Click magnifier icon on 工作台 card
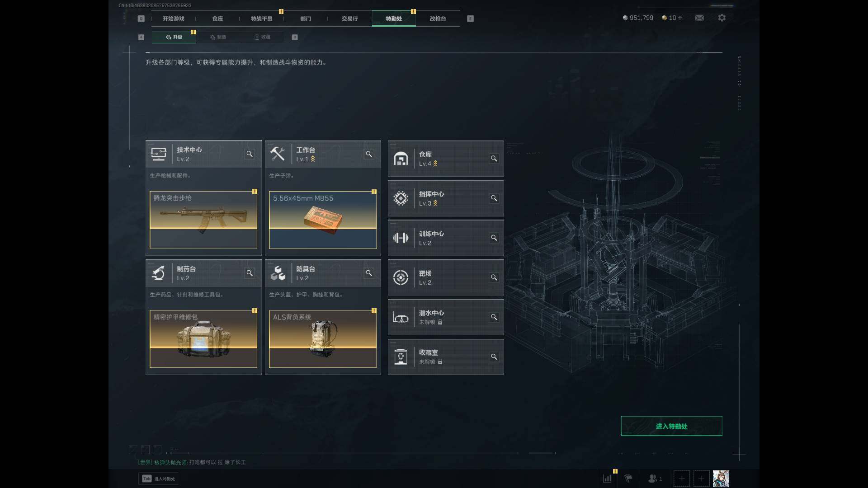 369,154
